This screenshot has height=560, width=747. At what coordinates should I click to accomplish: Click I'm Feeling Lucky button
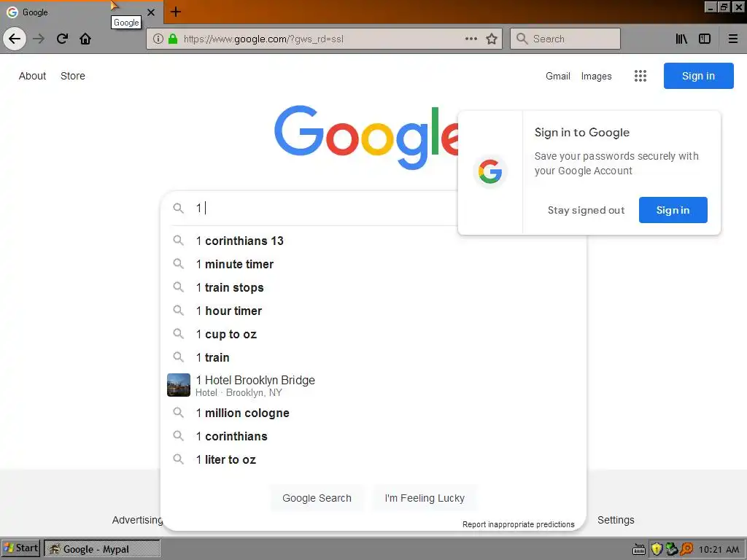point(425,498)
